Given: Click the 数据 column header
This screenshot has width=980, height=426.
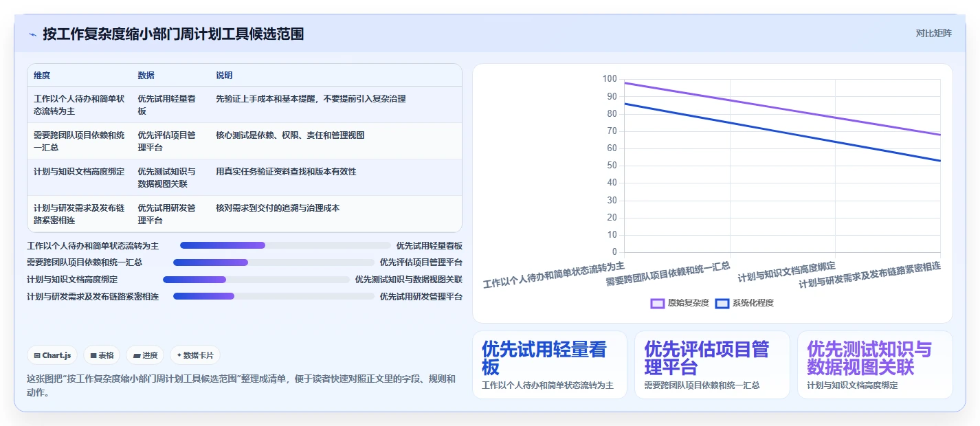Looking at the screenshot, I should click(170, 76).
